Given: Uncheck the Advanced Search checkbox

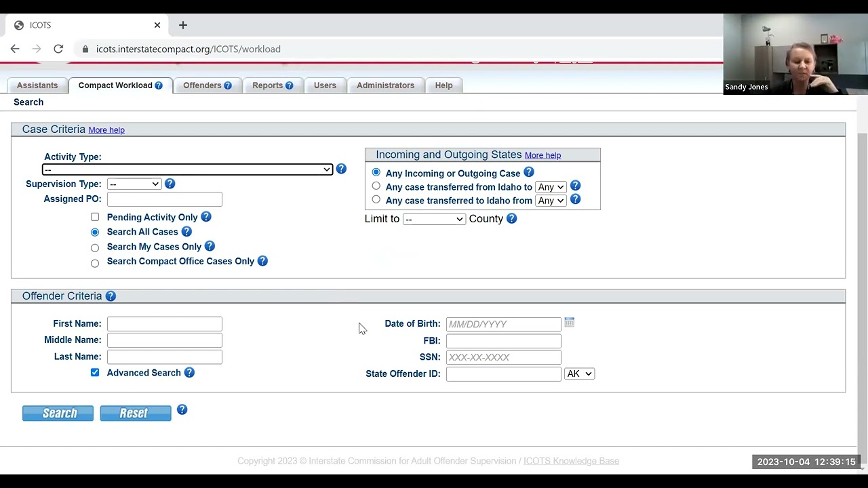Looking at the screenshot, I should 95,372.
